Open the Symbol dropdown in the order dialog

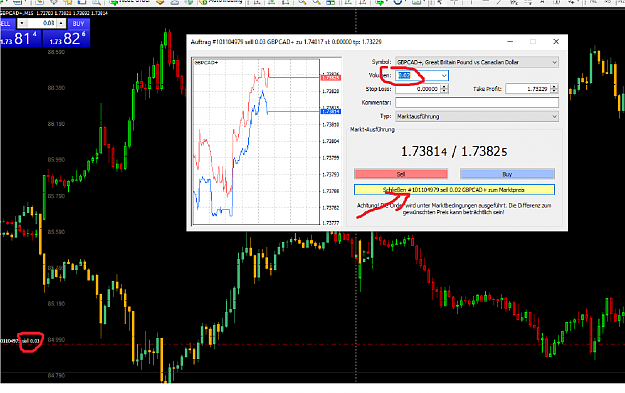click(x=477, y=62)
